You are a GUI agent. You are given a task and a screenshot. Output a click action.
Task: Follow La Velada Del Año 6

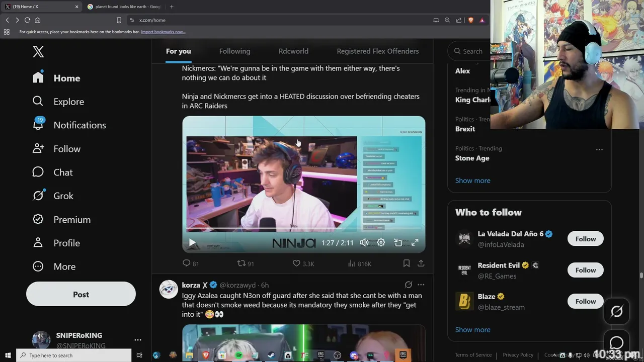(x=586, y=239)
